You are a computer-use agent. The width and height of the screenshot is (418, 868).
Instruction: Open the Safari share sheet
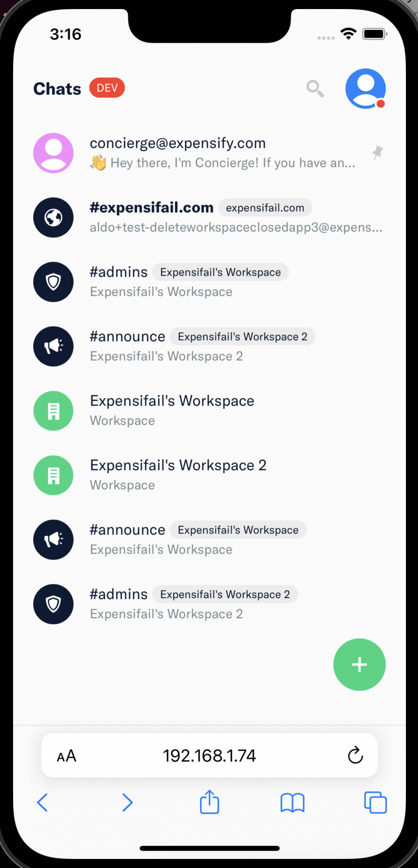pos(210,802)
